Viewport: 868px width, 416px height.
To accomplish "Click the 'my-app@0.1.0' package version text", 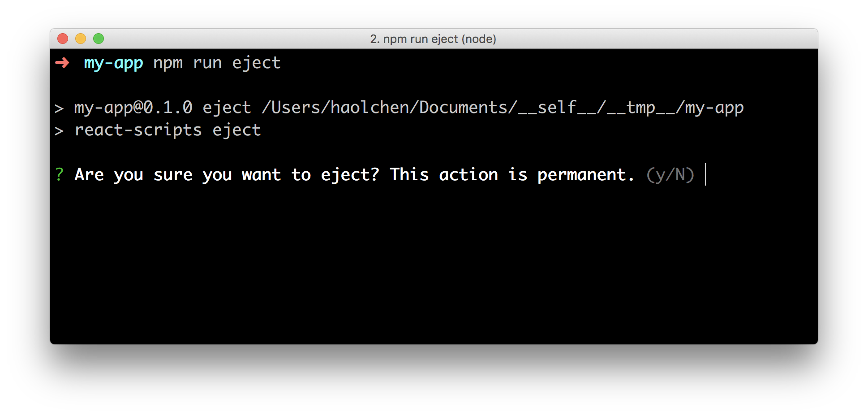I will click(133, 108).
